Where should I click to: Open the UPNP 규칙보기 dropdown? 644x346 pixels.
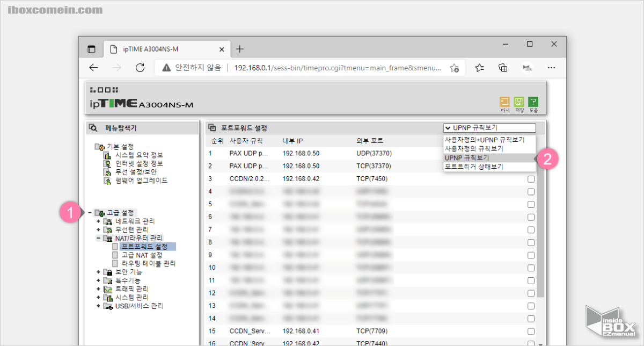(x=489, y=127)
